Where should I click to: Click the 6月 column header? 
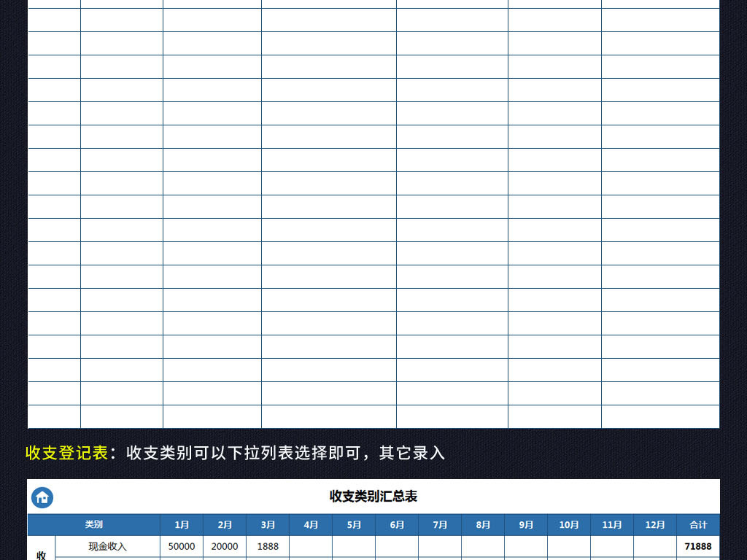[x=397, y=525]
